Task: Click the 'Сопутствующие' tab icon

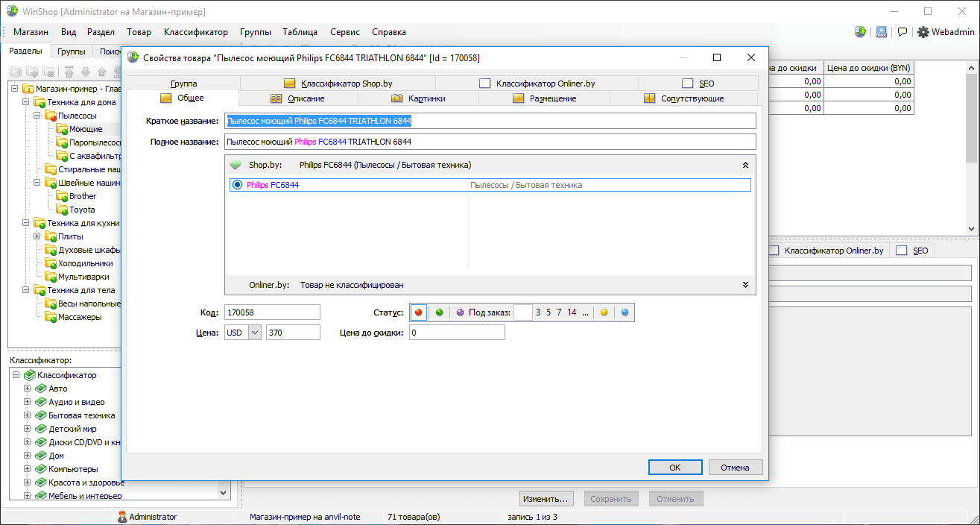Action: pos(649,98)
